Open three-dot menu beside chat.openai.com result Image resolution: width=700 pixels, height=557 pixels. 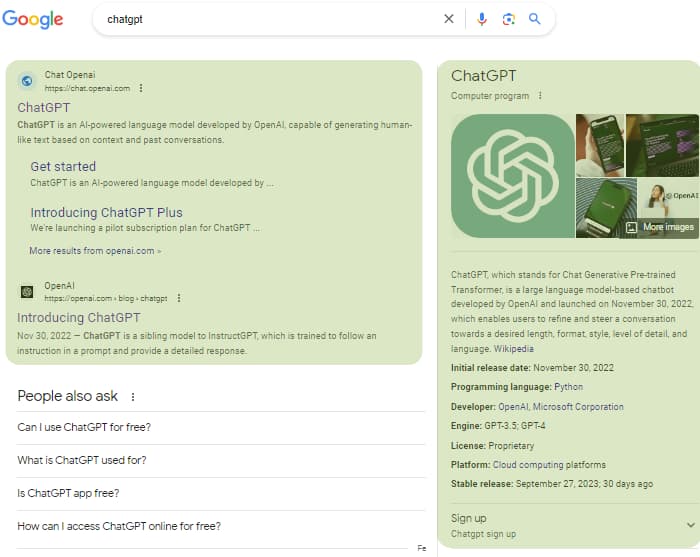pos(141,88)
